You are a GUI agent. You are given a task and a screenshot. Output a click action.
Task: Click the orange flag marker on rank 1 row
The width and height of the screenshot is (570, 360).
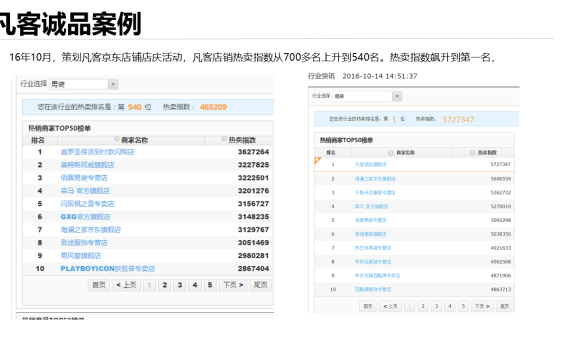pyautogui.click(x=318, y=161)
